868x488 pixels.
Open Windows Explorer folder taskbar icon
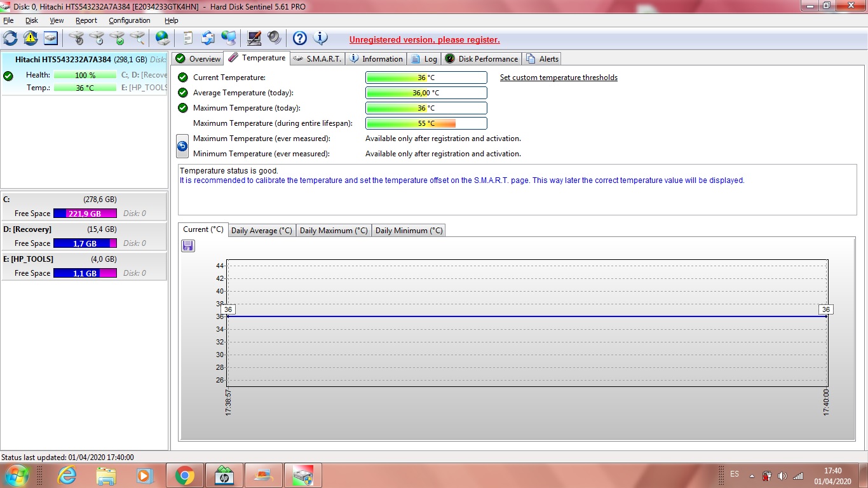[x=106, y=475]
